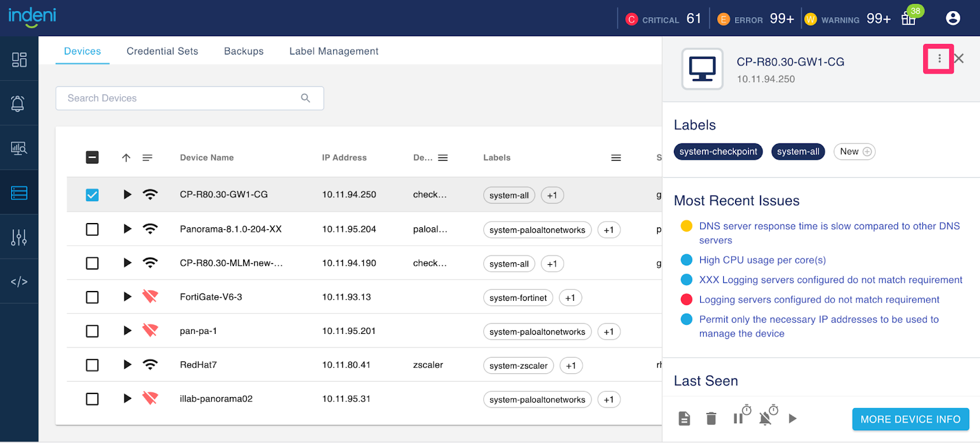Sort by the Device Name column header

pyautogui.click(x=207, y=157)
